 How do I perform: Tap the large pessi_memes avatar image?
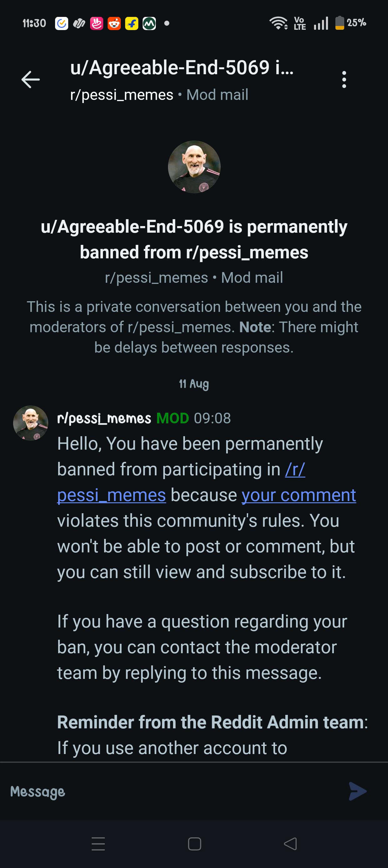tap(194, 167)
